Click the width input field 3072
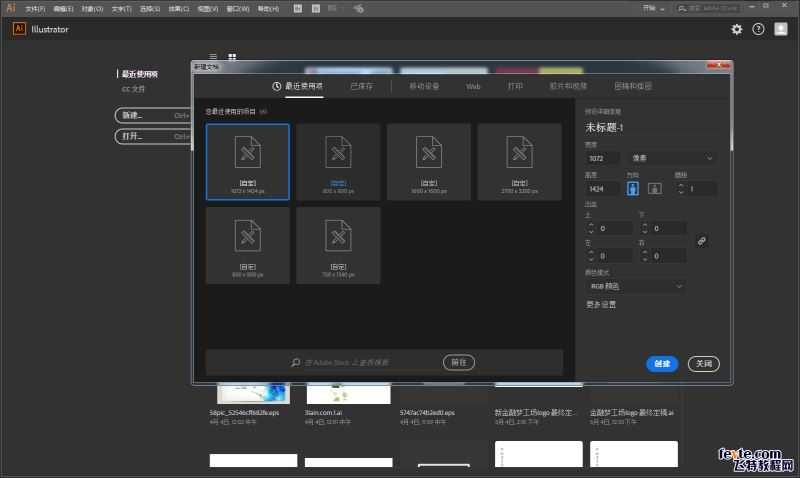The width and height of the screenshot is (800, 478). [x=603, y=158]
